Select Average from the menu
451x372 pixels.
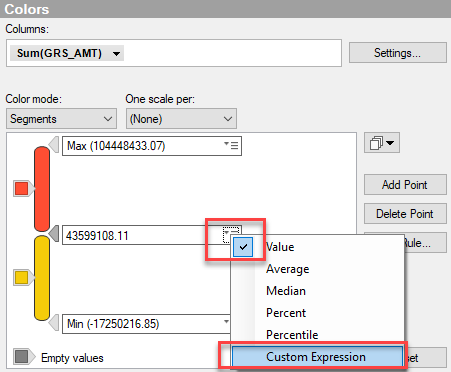pos(318,269)
